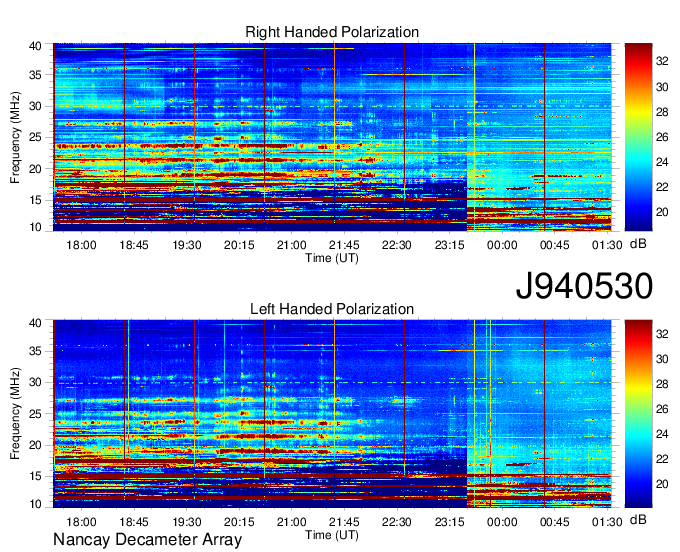Click the top plot's Frequency (MHz) axis label
680x552 pixels.
pyautogui.click(x=15, y=137)
